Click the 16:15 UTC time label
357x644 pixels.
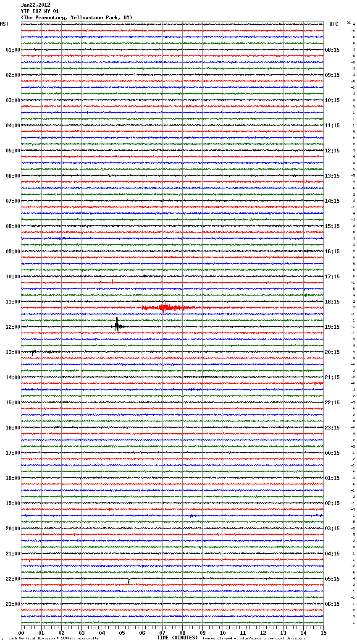(332, 251)
